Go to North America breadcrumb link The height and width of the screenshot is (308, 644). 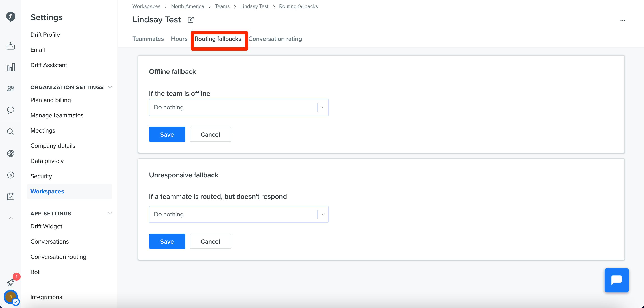coord(188,6)
